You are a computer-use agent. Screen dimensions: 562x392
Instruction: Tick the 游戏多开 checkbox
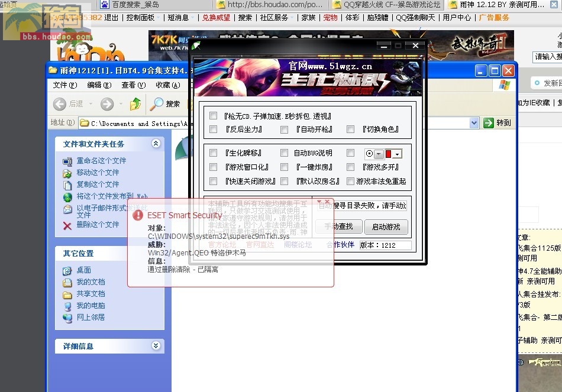point(351,167)
